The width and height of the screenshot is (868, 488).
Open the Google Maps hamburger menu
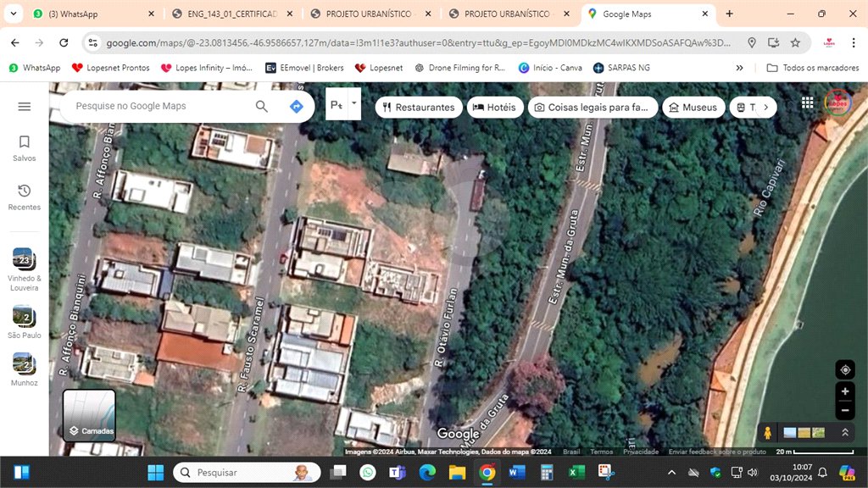pyautogui.click(x=25, y=106)
